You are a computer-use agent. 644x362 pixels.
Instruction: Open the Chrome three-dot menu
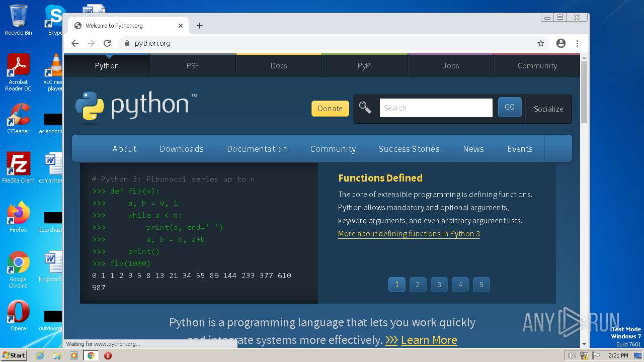pos(577,43)
